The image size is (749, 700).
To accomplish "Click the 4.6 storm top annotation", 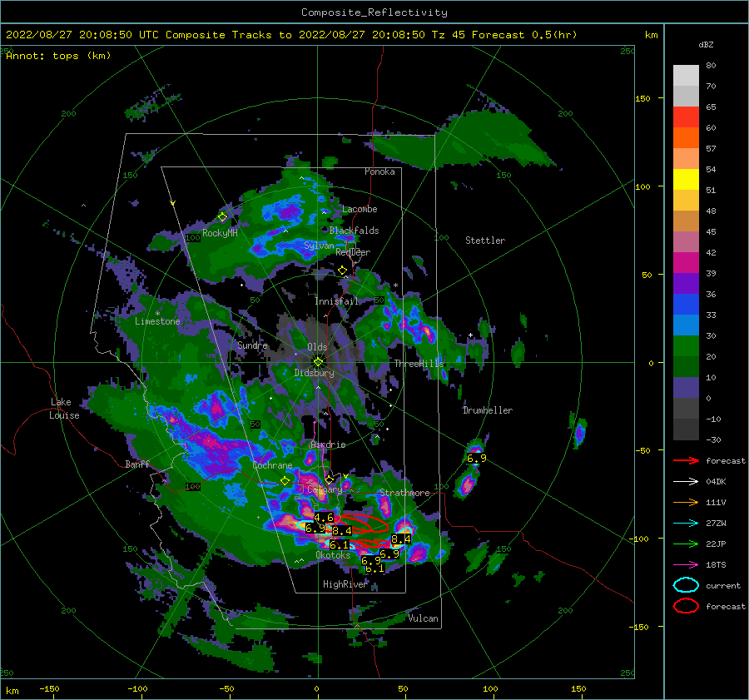I will pyautogui.click(x=324, y=518).
